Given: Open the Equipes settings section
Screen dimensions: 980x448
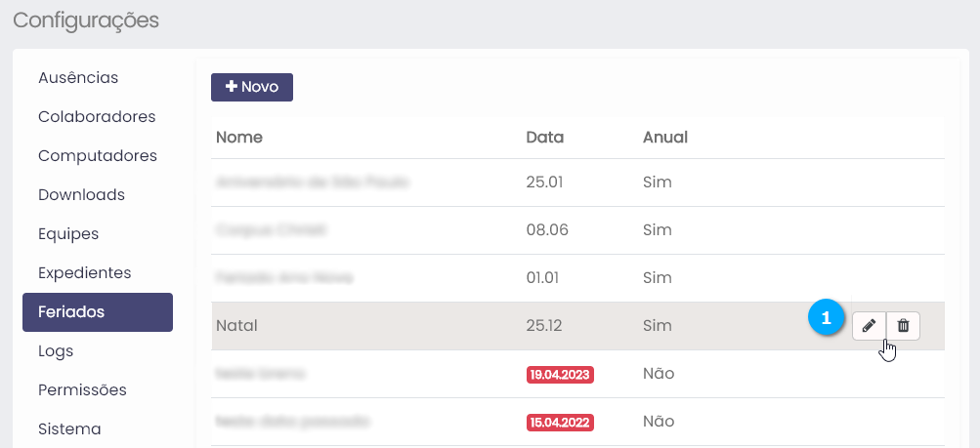Looking at the screenshot, I should [x=68, y=233].
